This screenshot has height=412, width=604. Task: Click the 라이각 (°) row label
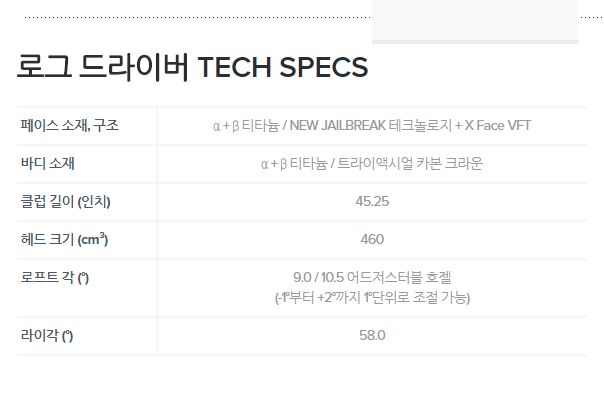47,335
